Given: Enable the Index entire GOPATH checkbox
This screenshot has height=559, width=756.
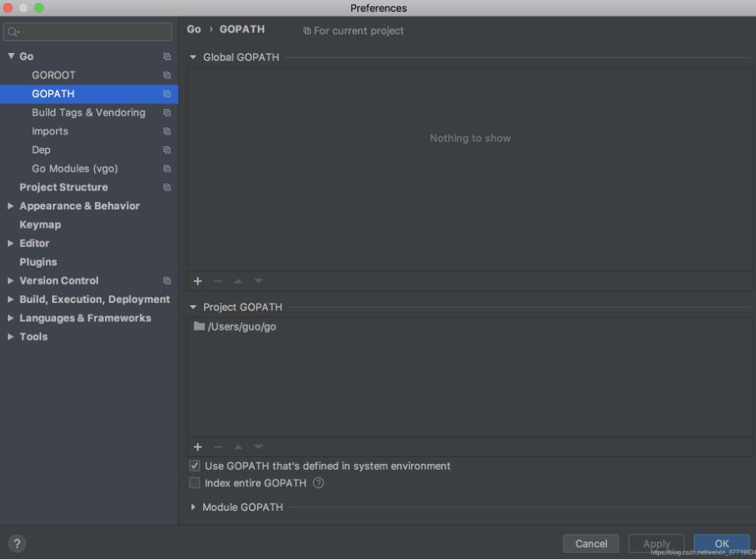Looking at the screenshot, I should pyautogui.click(x=195, y=483).
